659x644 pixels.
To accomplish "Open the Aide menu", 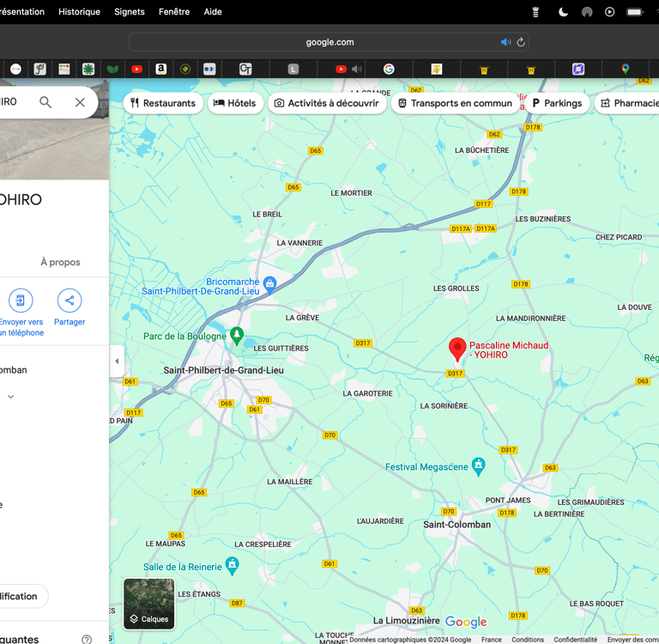I will pos(213,12).
